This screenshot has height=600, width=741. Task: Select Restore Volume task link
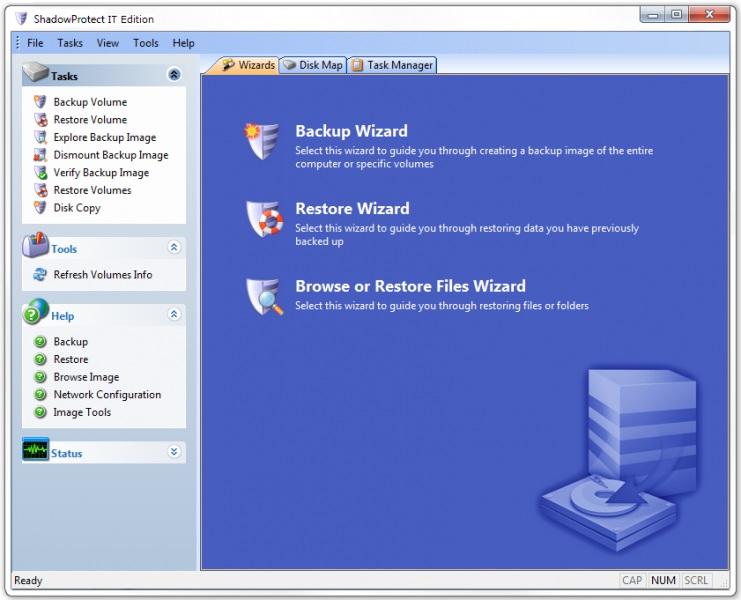click(90, 120)
